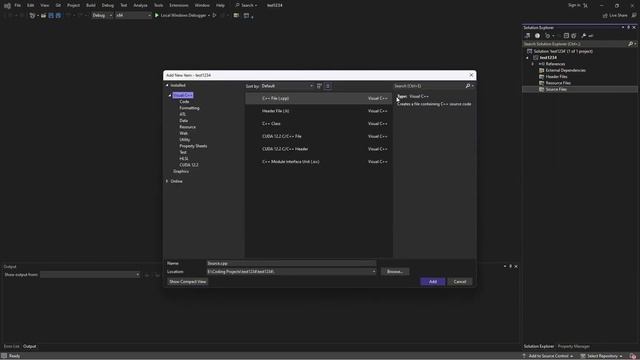Collapse the Installed category
This screenshot has height=360, width=640.
pyautogui.click(x=167, y=85)
